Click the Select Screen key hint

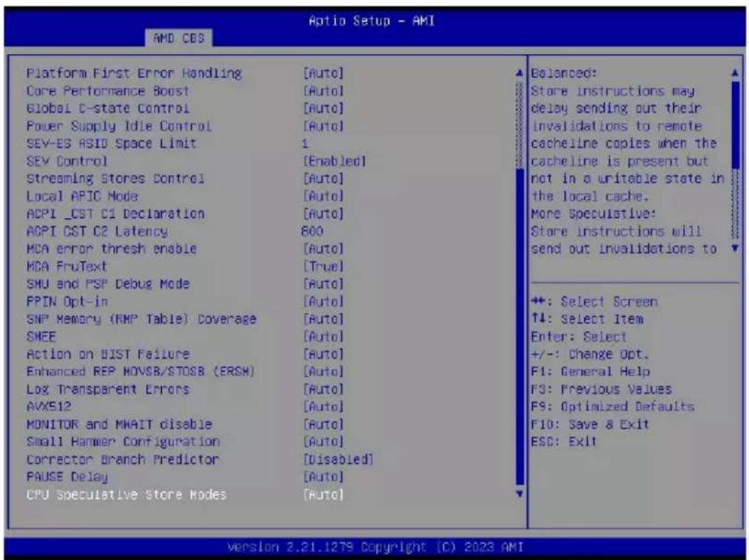(x=594, y=302)
